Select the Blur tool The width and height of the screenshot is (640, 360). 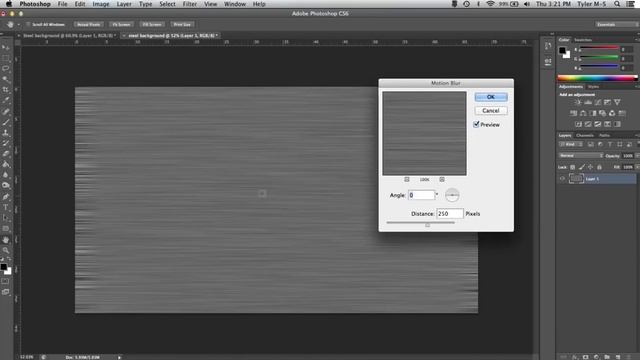tap(6, 175)
